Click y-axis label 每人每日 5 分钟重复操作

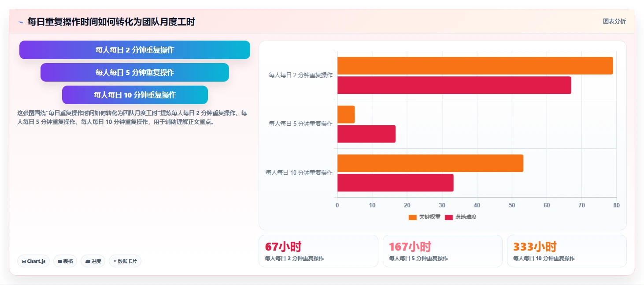pos(301,124)
